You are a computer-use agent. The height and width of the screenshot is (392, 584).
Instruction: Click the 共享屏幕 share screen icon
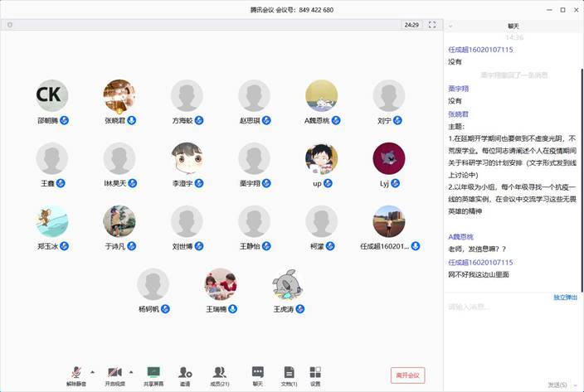tap(153, 374)
